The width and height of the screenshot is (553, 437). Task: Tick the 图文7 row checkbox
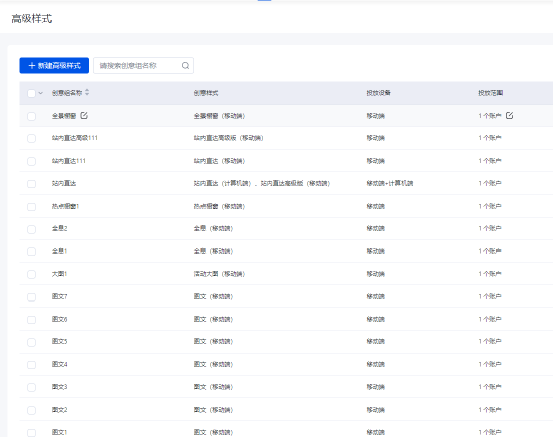(x=31, y=297)
